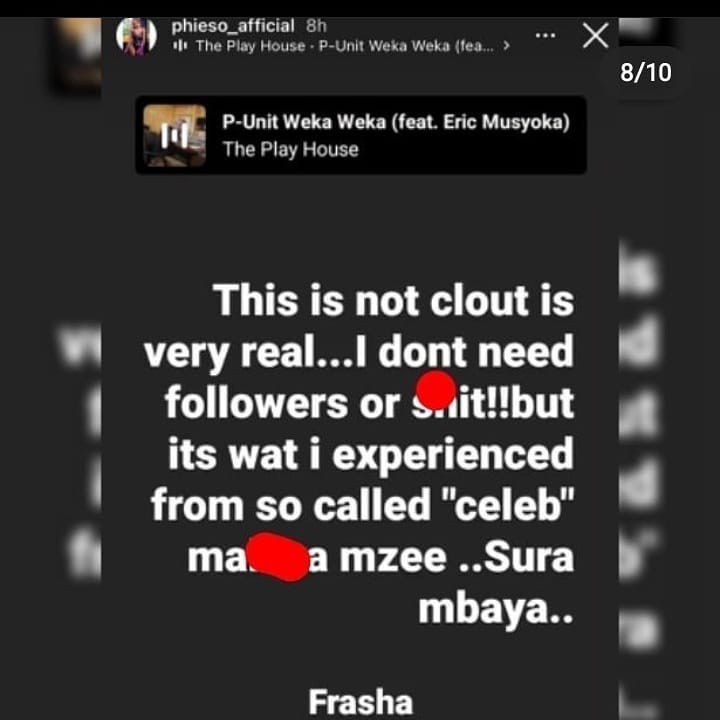720x720 pixels.
Task: Select The Play House artist label in sticker
Action: click(x=290, y=150)
